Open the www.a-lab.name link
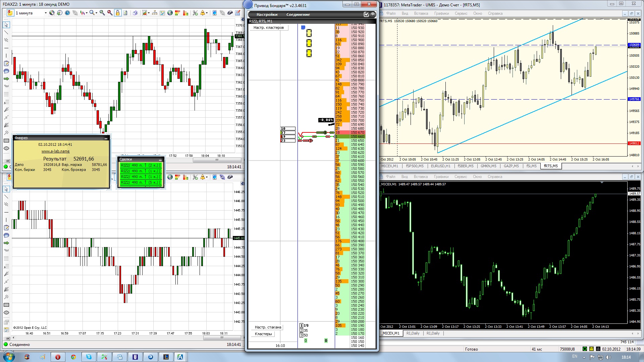This screenshot has height=362, width=644. pyautogui.click(x=55, y=151)
